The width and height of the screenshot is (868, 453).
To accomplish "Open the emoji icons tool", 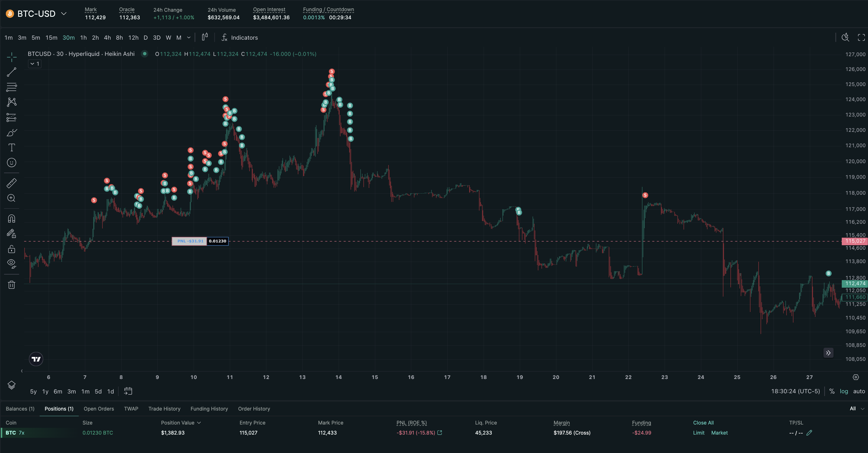I will (x=11, y=163).
